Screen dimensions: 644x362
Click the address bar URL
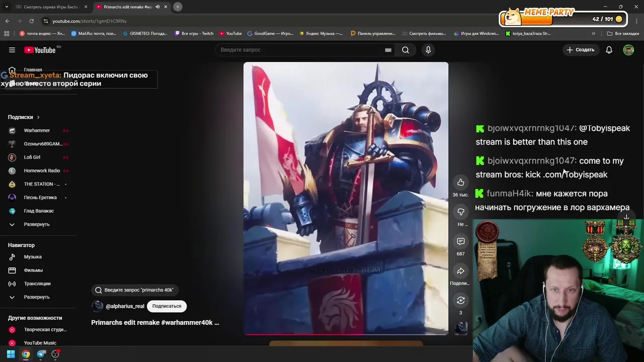tap(90, 21)
